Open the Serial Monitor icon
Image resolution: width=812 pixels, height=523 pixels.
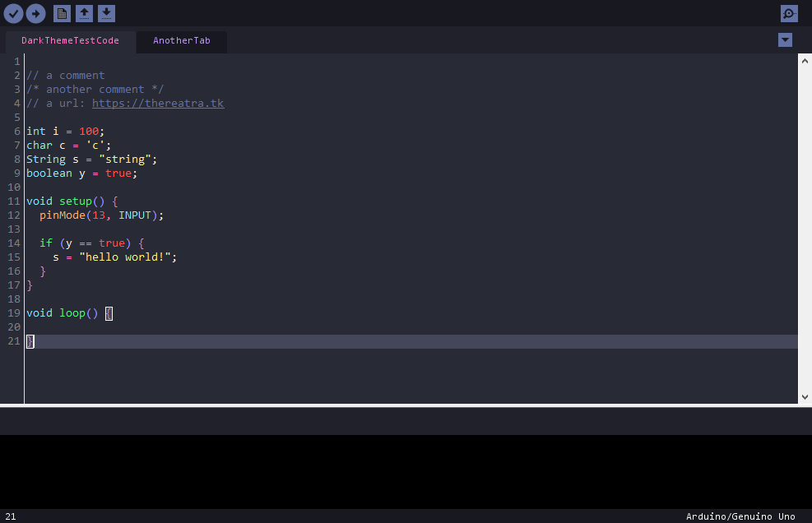click(789, 13)
